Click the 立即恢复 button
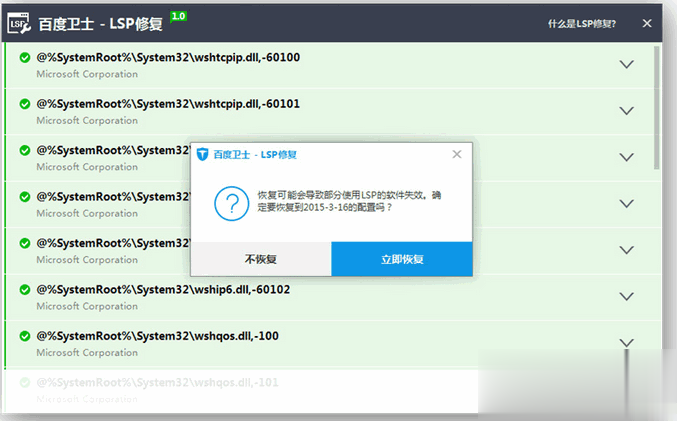Image resolution: width=677 pixels, height=421 pixels. tap(402, 259)
